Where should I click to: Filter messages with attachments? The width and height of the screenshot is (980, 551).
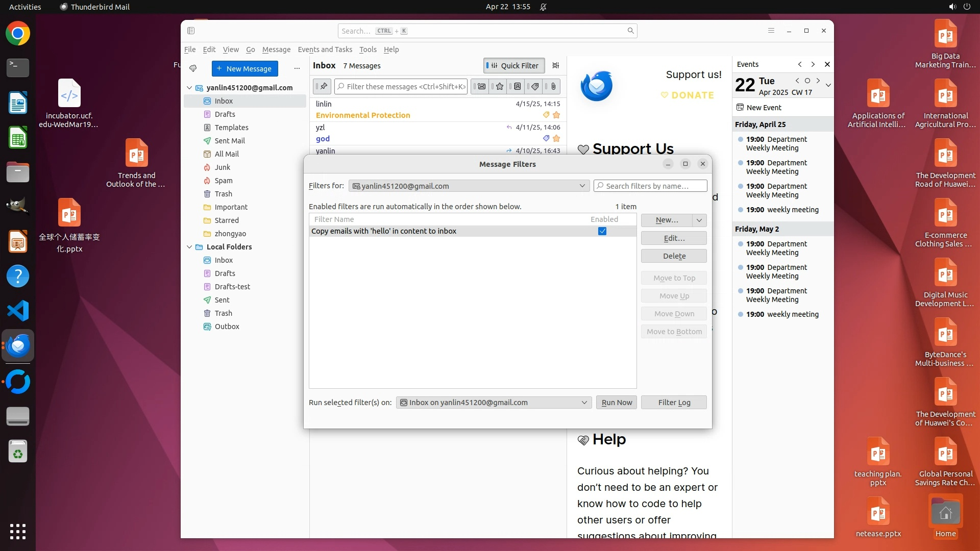click(x=553, y=87)
